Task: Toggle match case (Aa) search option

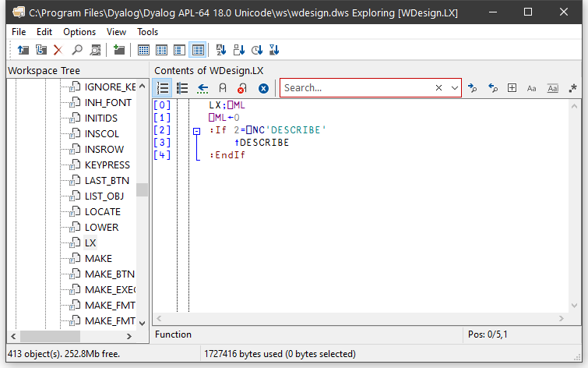Action: pyautogui.click(x=532, y=88)
